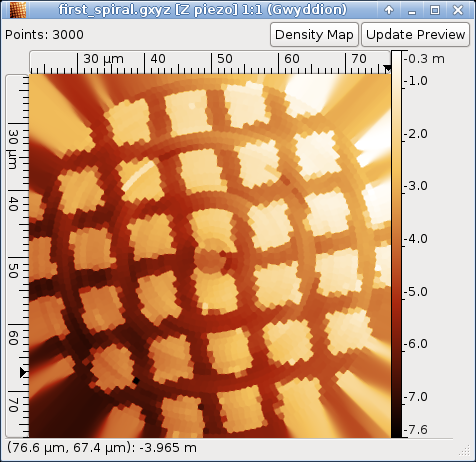
Task: Click the Gwyddion window icon in title bar
Action: coord(18,10)
